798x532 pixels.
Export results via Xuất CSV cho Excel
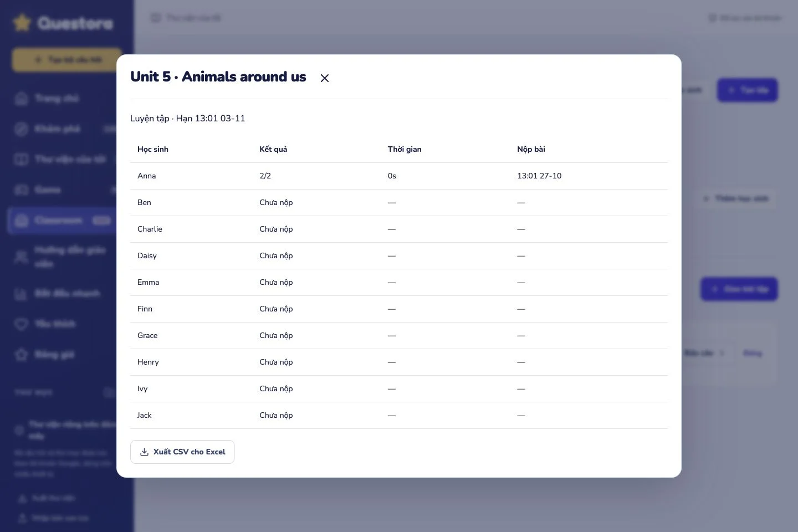point(182,452)
